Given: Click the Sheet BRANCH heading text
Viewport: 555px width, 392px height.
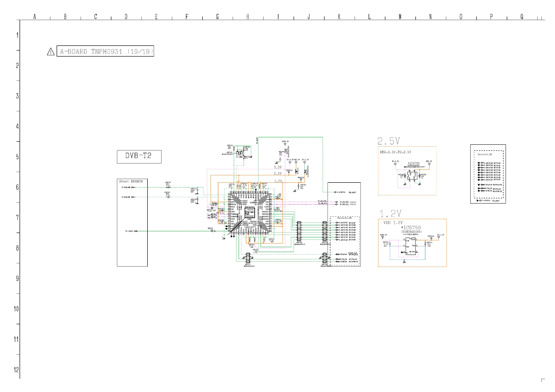Looking at the screenshot, I should (x=131, y=181).
